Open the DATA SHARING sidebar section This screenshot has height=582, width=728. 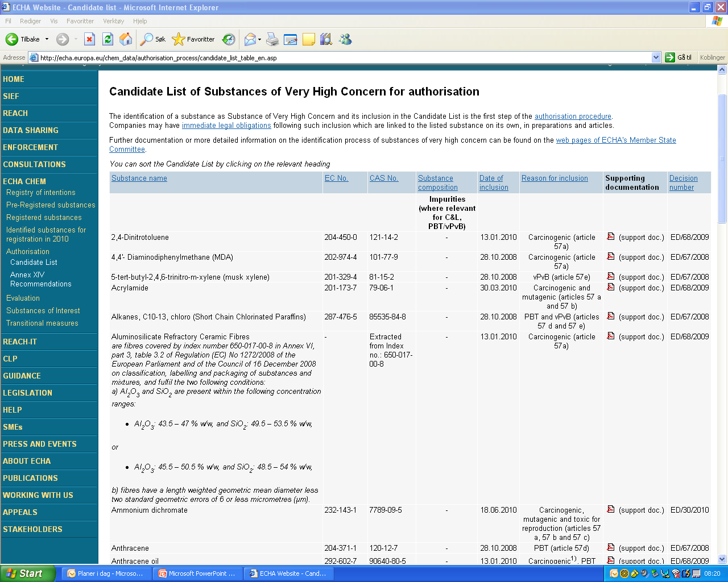tap(31, 130)
